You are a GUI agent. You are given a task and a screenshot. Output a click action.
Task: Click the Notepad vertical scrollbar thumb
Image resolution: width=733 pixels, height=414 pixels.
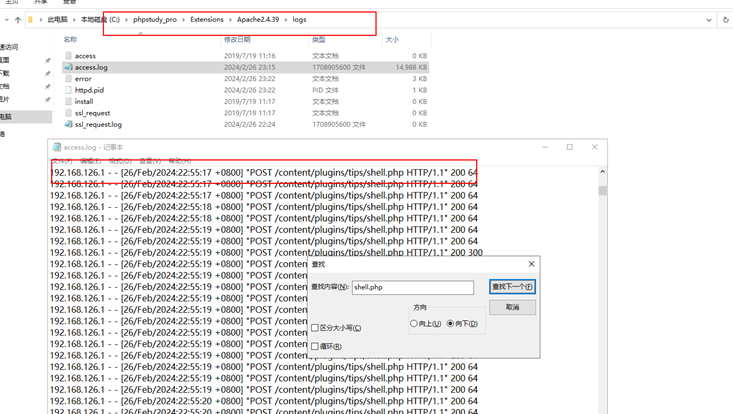[603, 191]
